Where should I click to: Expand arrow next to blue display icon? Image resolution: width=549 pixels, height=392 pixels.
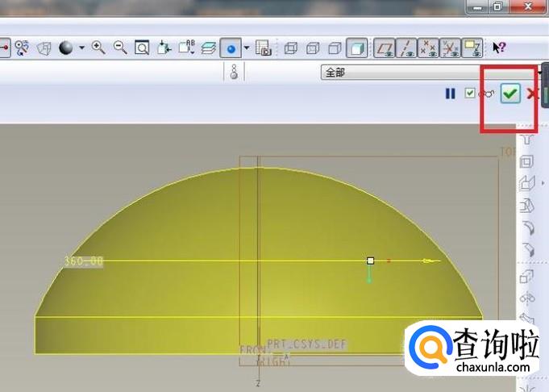(x=246, y=48)
